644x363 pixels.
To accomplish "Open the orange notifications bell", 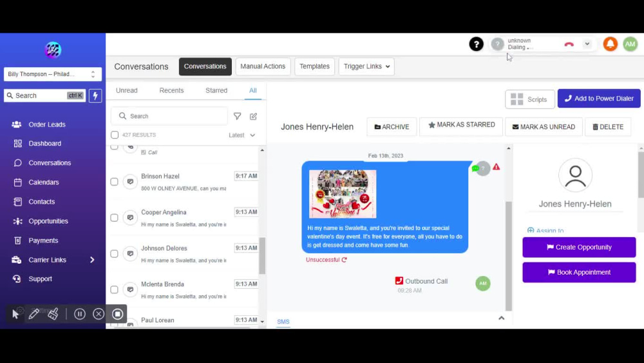I will pos(611,44).
